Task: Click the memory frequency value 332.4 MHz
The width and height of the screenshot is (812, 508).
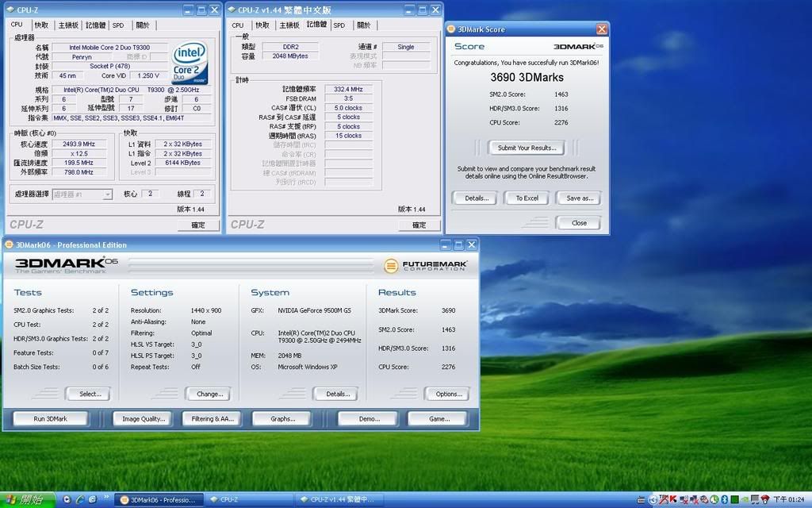Action: click(348, 89)
